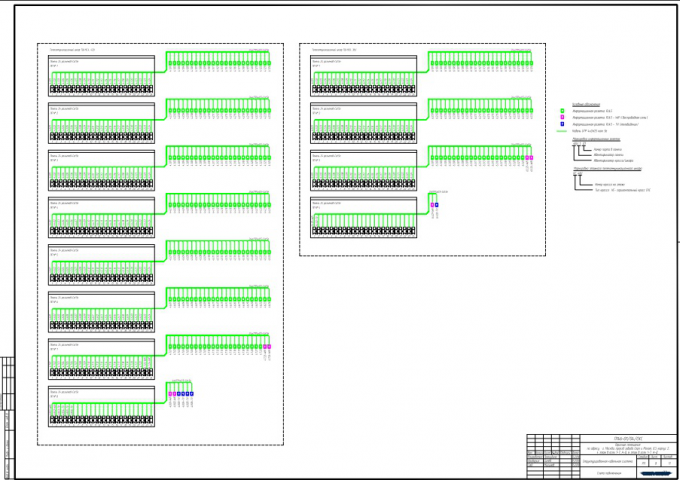This screenshot has height=480, width=680.
Task: Select the topmost patch panel in right cabinet
Action: click(x=363, y=76)
